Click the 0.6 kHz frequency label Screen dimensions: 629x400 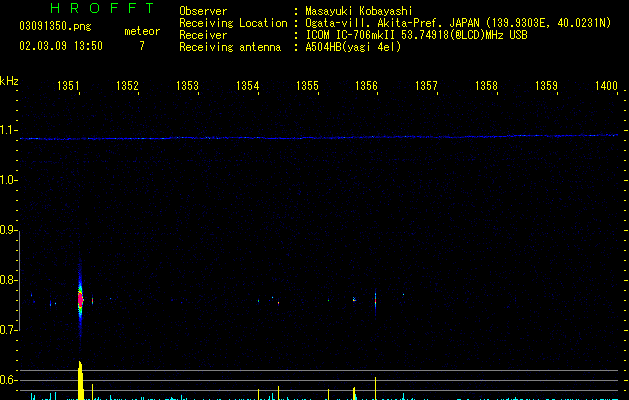(x=9, y=380)
